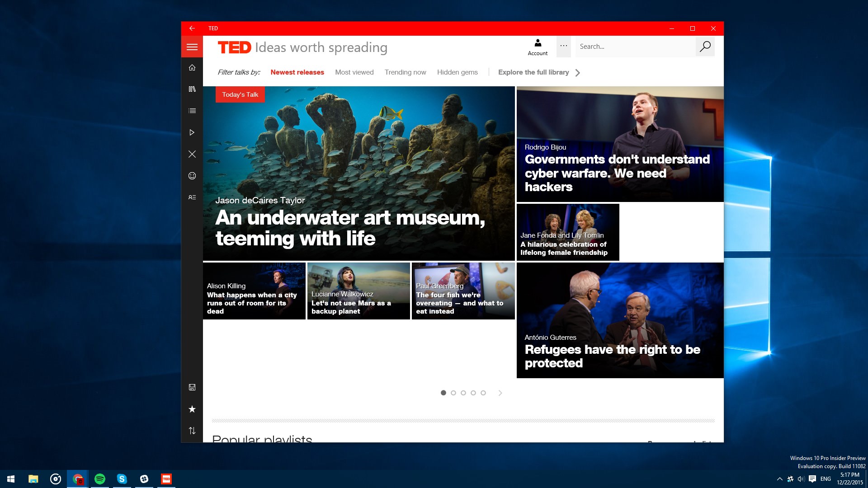Open the speakers list icon in the sidebar
Image resolution: width=868 pixels, height=488 pixels.
tap(192, 197)
